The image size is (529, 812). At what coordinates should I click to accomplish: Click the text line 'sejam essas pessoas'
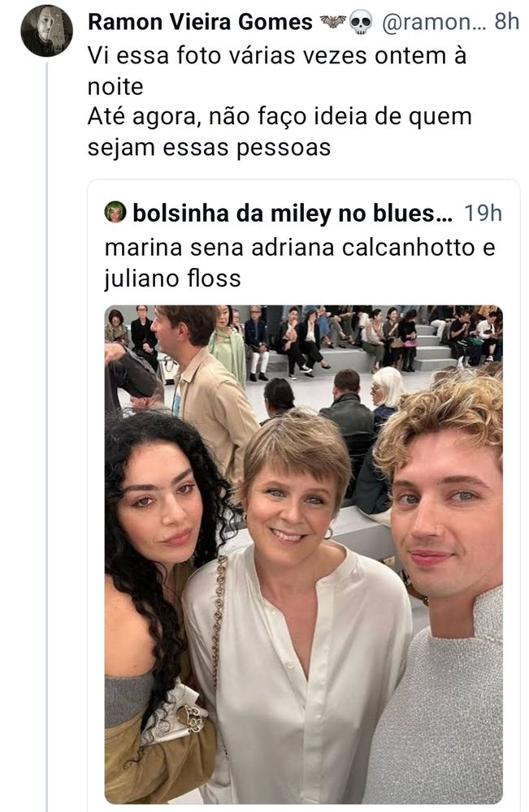[x=209, y=148]
